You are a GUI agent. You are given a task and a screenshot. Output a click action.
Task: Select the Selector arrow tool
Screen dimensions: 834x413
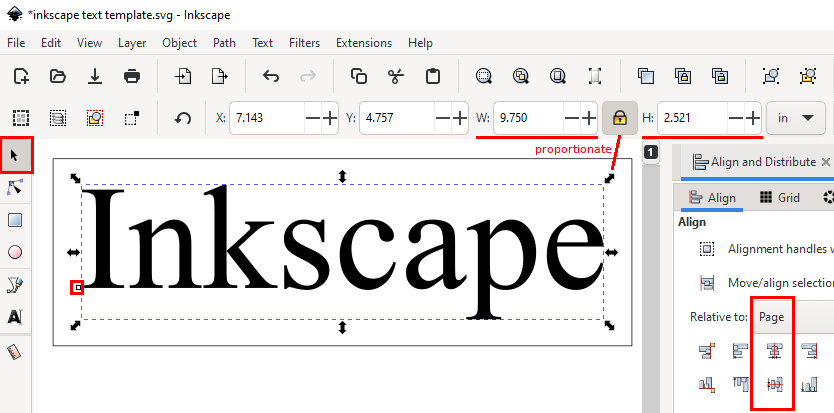tap(15, 155)
